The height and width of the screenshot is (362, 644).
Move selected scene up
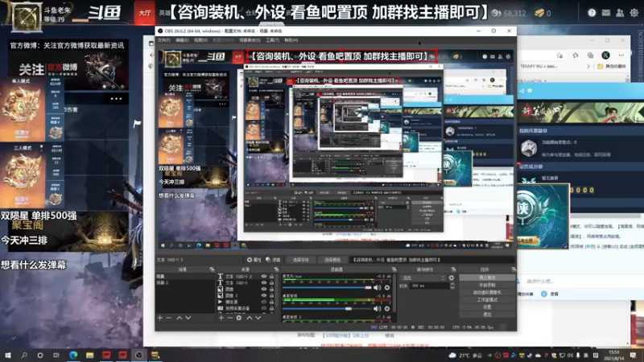pyautogui.click(x=180, y=318)
